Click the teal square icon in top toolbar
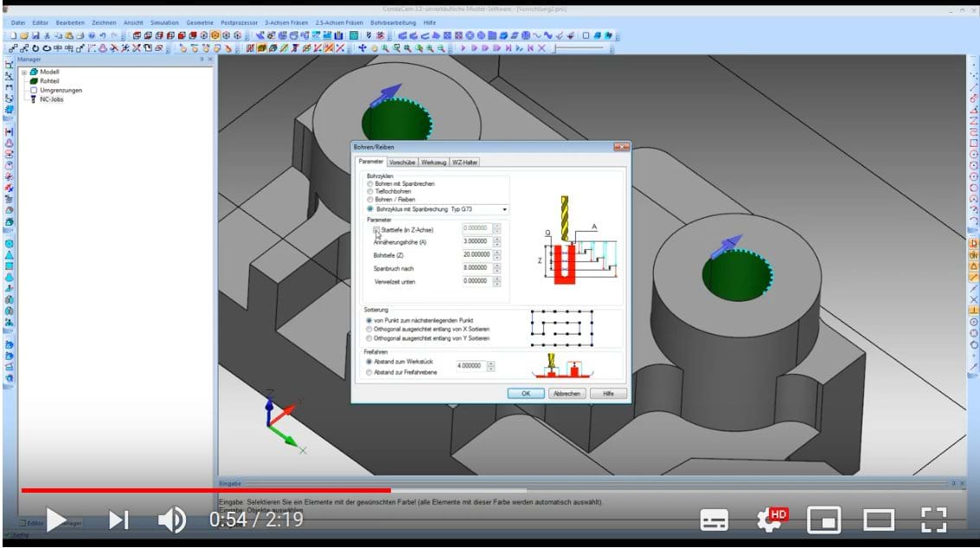The image size is (980, 548). [354, 35]
